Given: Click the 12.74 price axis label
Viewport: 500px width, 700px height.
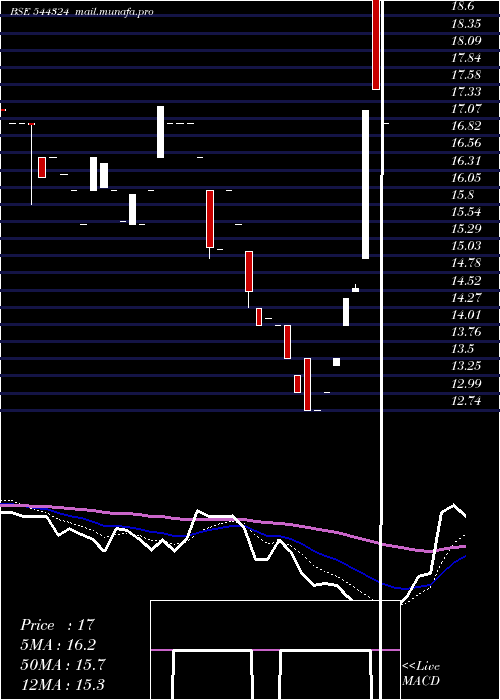Looking at the screenshot, I should click(x=466, y=401).
